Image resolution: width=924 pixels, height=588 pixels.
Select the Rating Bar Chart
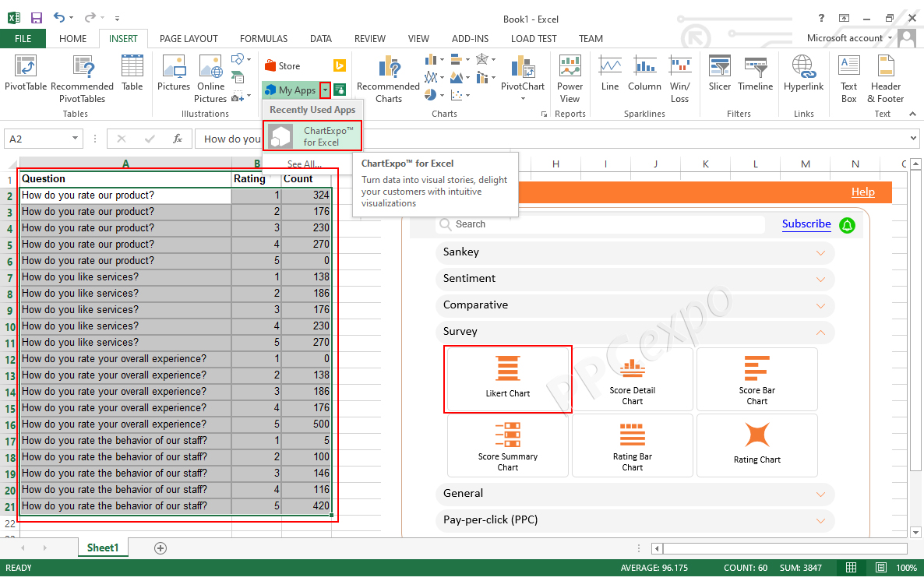pyautogui.click(x=633, y=445)
